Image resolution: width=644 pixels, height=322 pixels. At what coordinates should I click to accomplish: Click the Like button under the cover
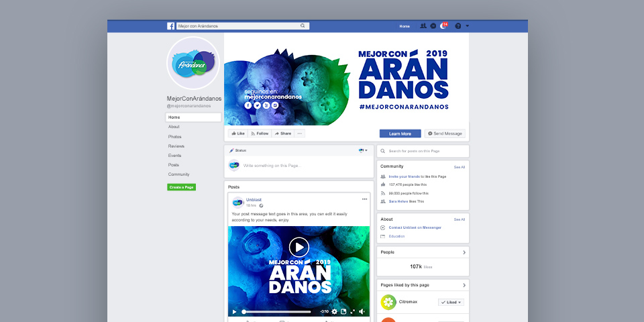pyautogui.click(x=238, y=133)
